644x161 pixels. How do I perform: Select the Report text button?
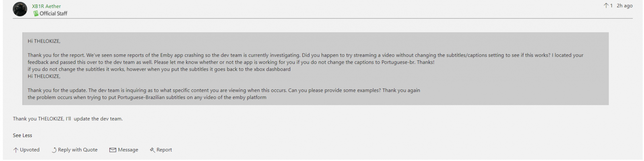164,150
